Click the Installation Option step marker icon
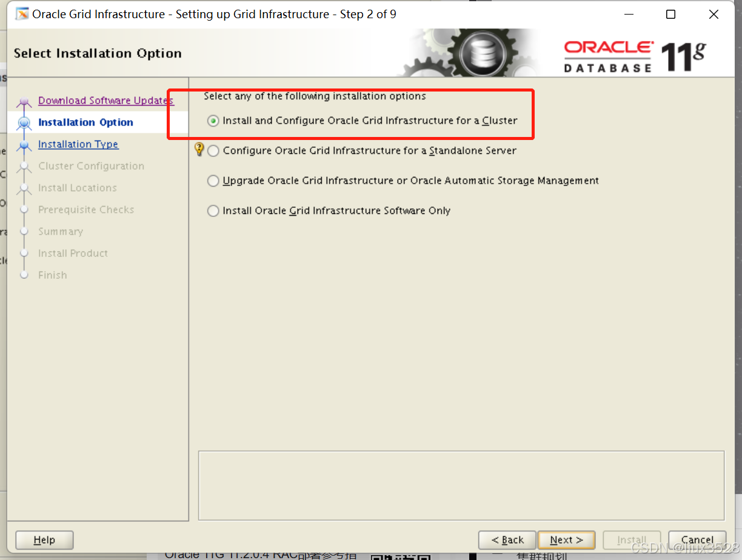This screenshot has width=742, height=560. [24, 123]
